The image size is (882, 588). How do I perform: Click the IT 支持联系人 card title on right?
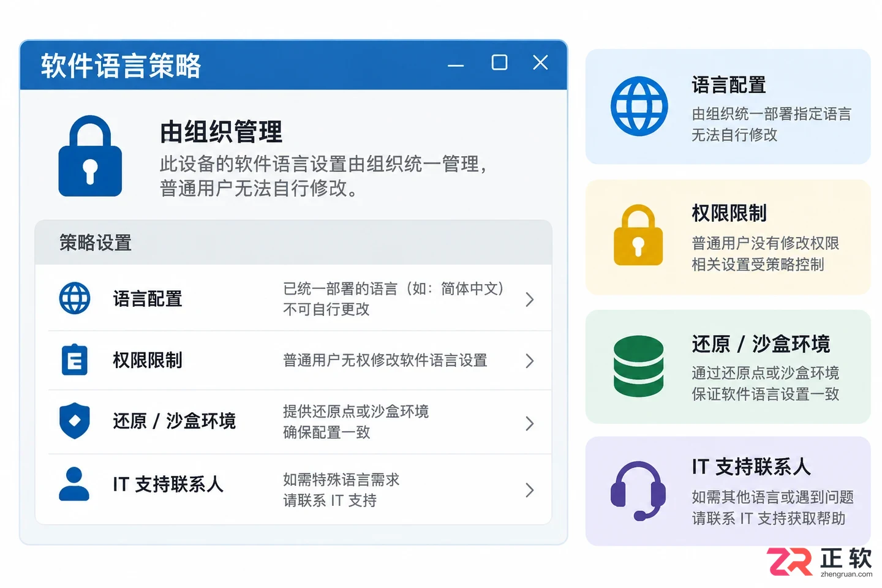752,467
